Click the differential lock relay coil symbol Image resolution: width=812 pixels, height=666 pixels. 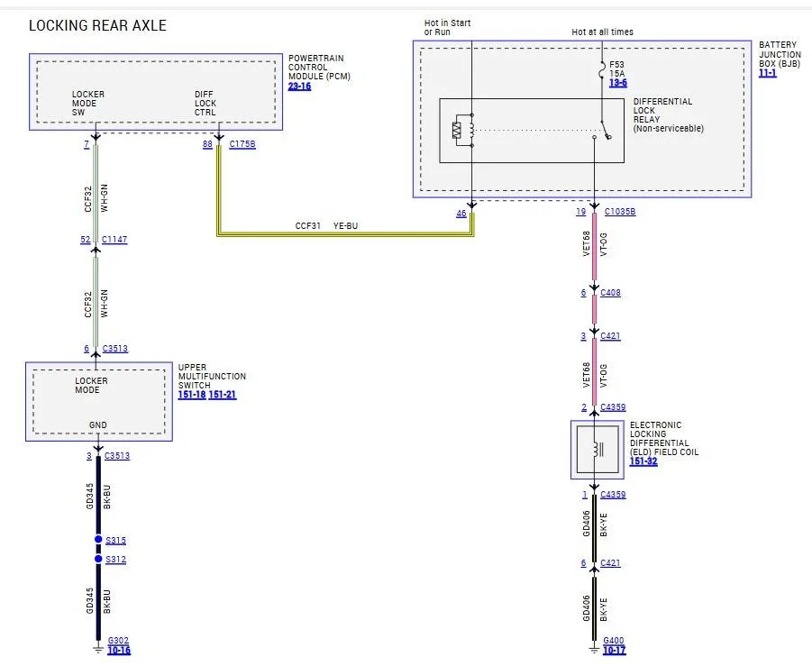click(x=463, y=130)
